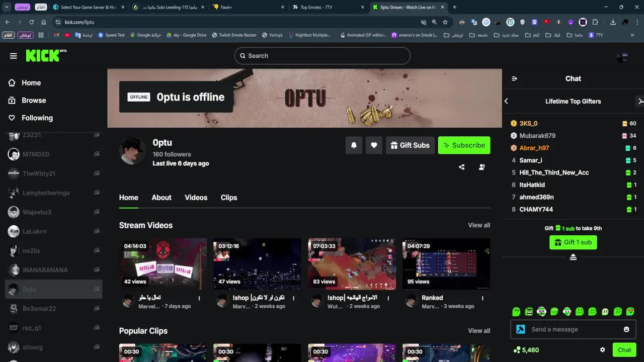644x362 pixels.
Task: Open options menu for Ranked video
Action: point(482,298)
